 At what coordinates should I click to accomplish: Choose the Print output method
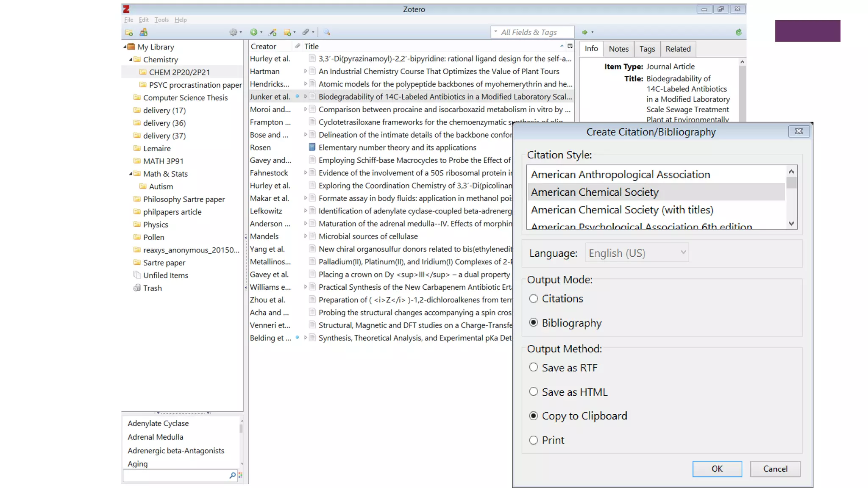tap(534, 440)
